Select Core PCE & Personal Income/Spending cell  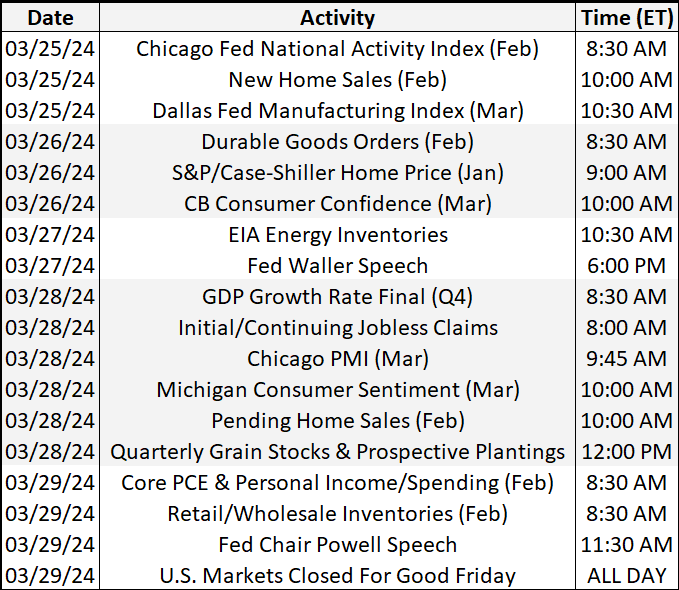tap(337, 483)
